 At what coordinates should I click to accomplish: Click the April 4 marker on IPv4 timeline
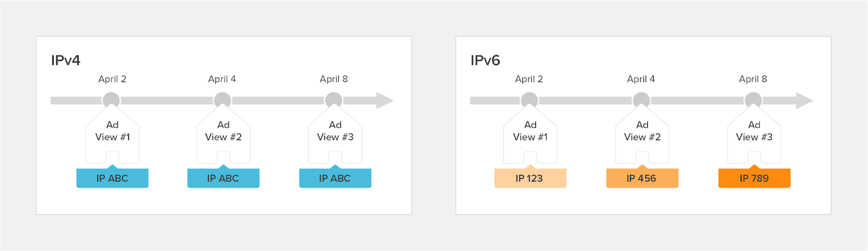point(222,101)
